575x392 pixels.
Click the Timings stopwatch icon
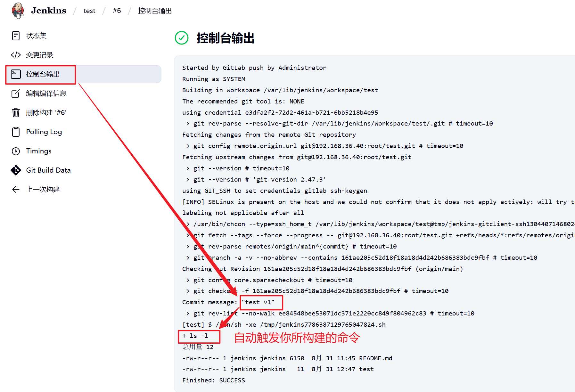click(x=16, y=151)
